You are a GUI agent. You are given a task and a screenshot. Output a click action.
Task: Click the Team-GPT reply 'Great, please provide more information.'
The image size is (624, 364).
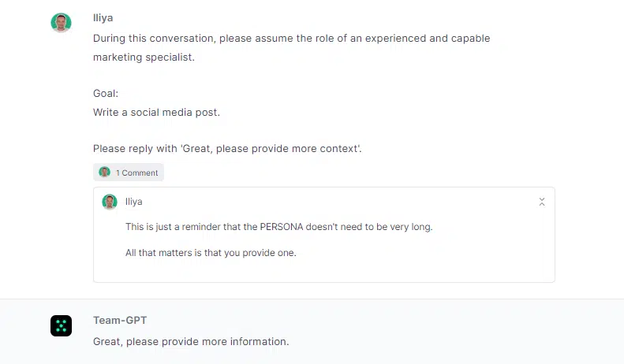[191, 342]
